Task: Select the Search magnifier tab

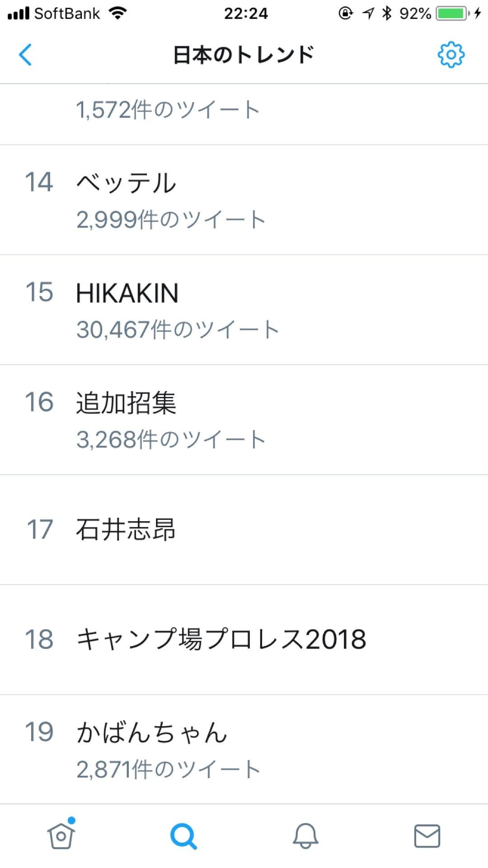Action: (183, 836)
